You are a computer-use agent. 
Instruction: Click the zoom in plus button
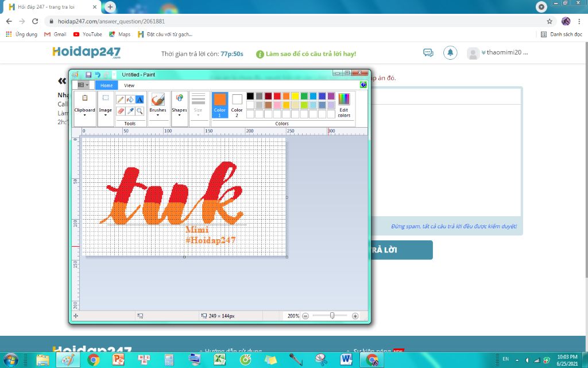tap(355, 316)
